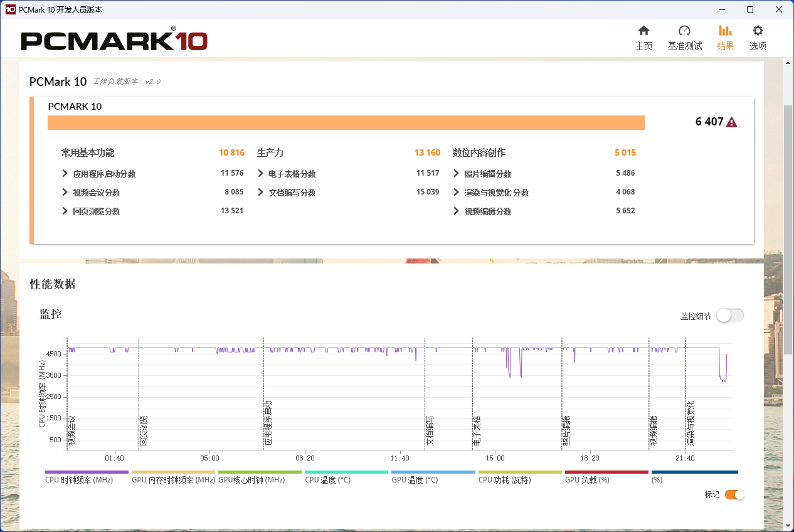Click the 生产力 heading
This screenshot has width=794, height=532.
pos(270,152)
